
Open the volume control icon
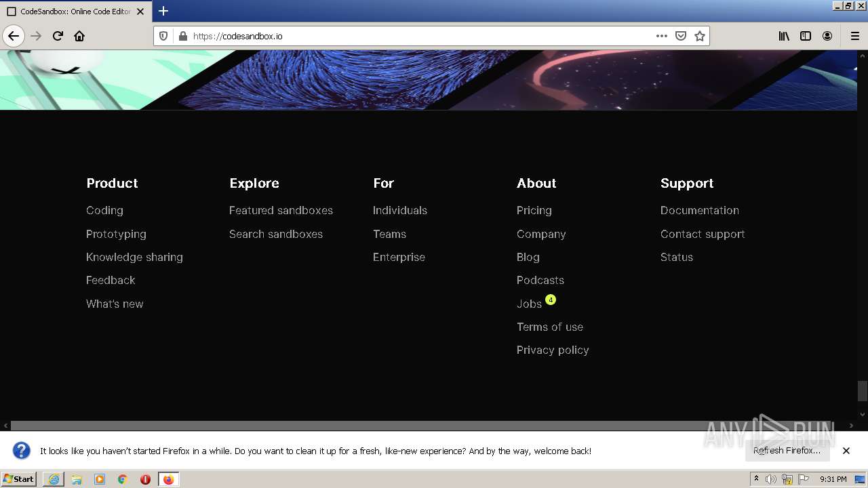(771, 479)
